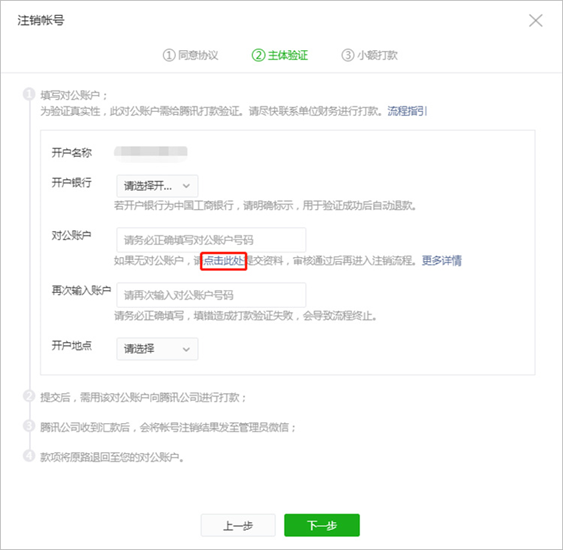
Task: Open the 流程指引 link
Action: click(407, 111)
